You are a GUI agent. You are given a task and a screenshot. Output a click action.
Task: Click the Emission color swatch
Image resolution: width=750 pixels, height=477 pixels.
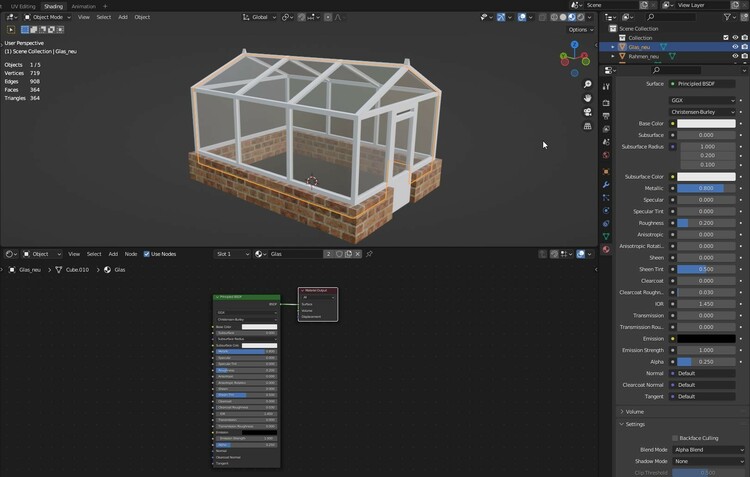(706, 339)
